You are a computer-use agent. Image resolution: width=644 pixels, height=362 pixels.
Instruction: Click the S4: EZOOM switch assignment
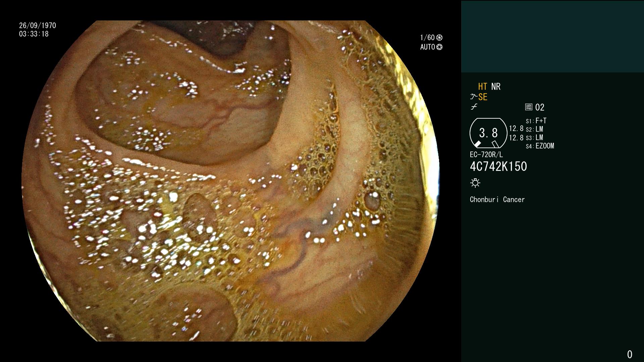540,146
